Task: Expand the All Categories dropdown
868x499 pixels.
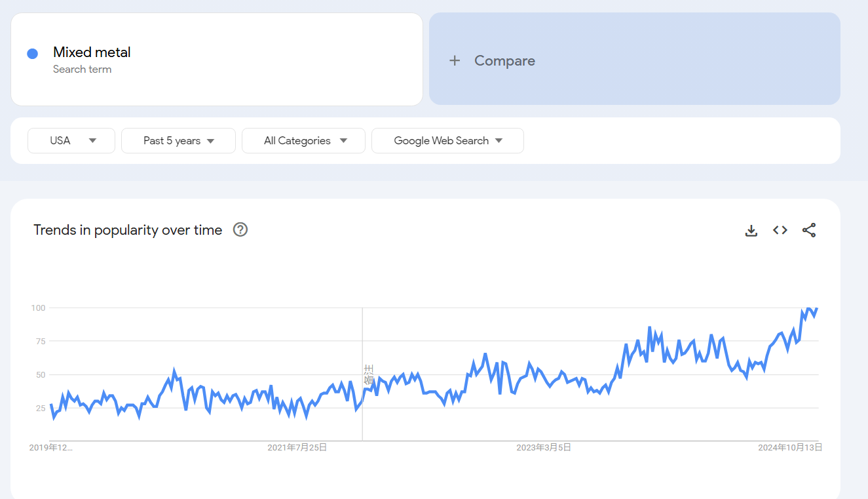Action: (303, 140)
